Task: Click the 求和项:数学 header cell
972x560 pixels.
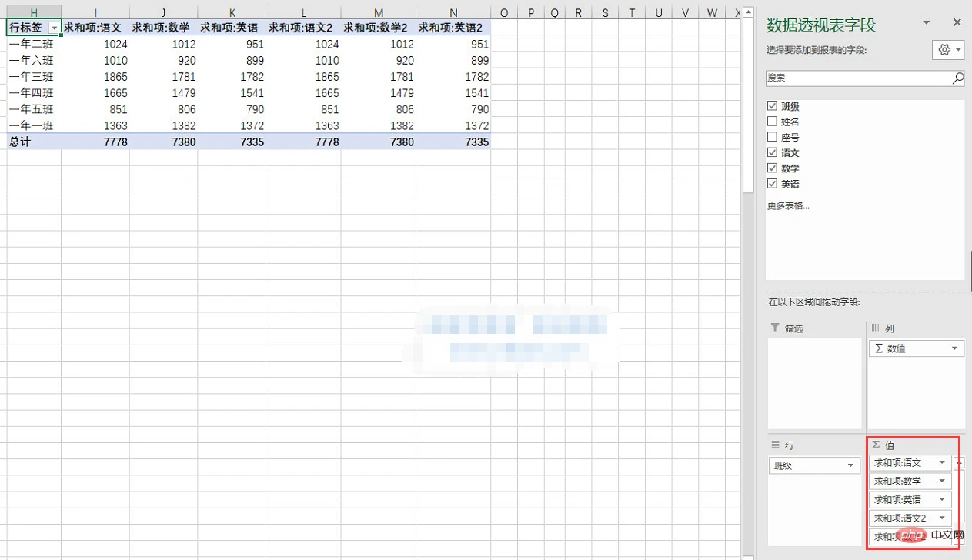Action: click(x=164, y=28)
